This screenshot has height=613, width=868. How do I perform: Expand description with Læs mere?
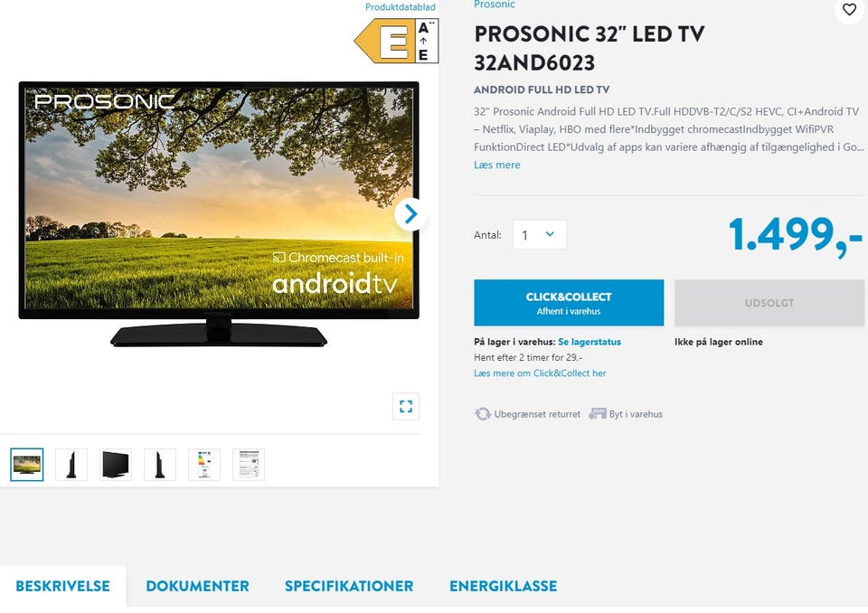[x=497, y=165]
